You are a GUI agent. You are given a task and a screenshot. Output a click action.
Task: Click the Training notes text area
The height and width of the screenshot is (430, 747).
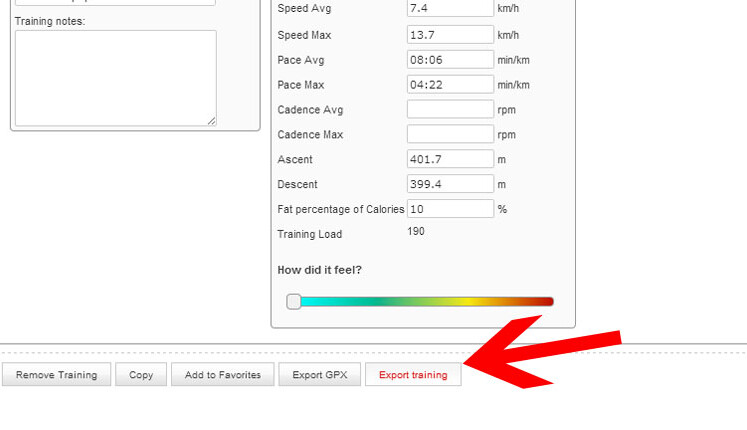[115, 77]
